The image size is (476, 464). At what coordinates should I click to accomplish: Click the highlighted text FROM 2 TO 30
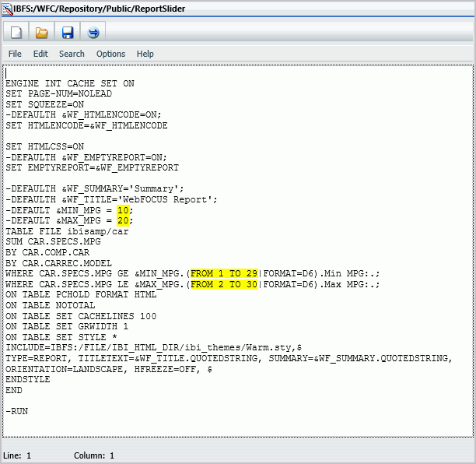pos(224,284)
